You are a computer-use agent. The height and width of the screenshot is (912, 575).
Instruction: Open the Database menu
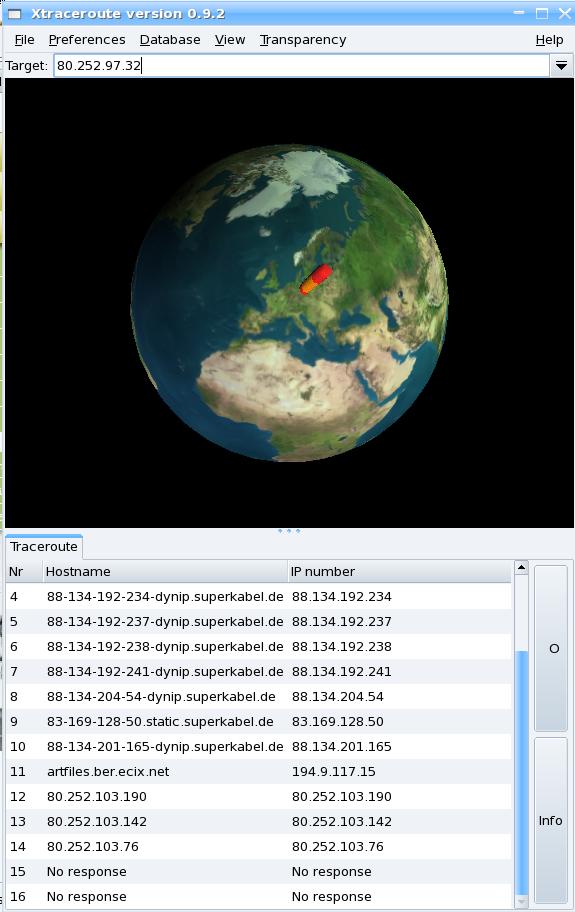(x=170, y=40)
